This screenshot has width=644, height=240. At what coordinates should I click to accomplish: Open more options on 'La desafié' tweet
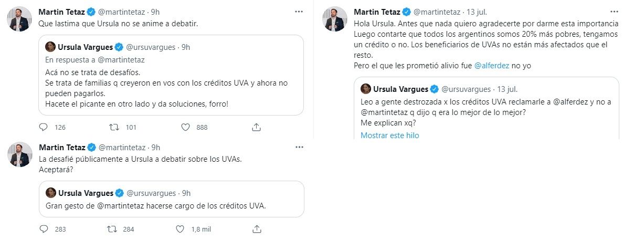(299, 147)
